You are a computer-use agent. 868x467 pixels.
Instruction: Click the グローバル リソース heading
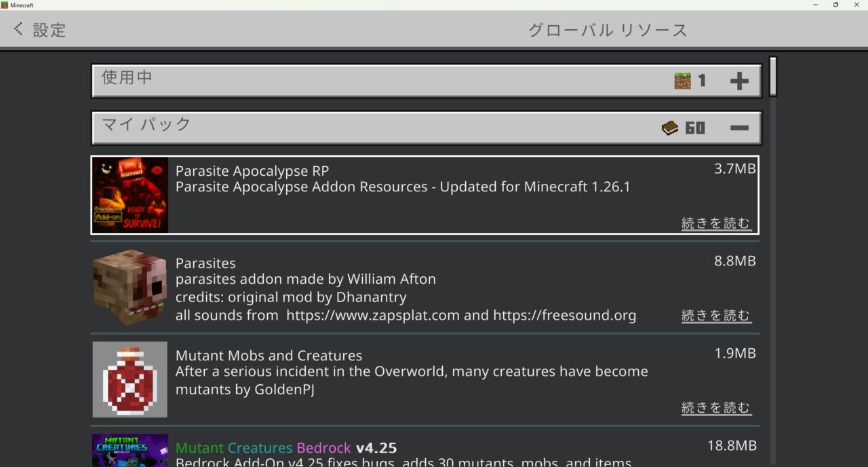[608, 31]
